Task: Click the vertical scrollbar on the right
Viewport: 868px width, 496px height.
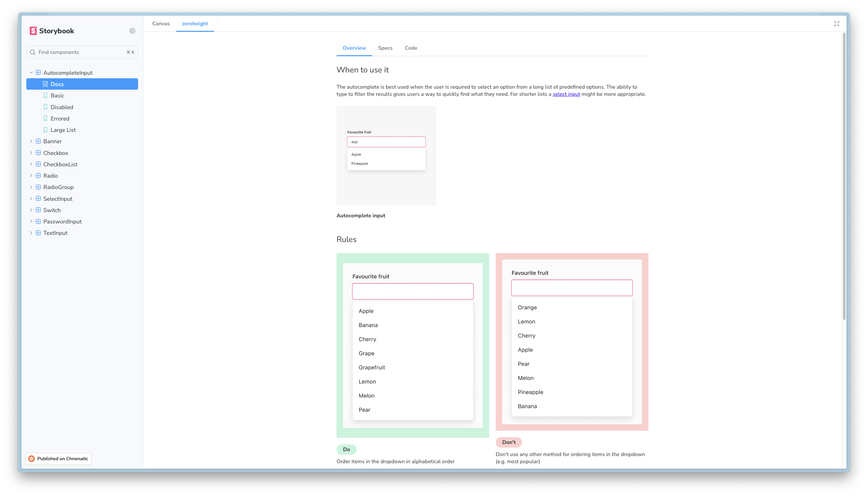Action: (844, 177)
